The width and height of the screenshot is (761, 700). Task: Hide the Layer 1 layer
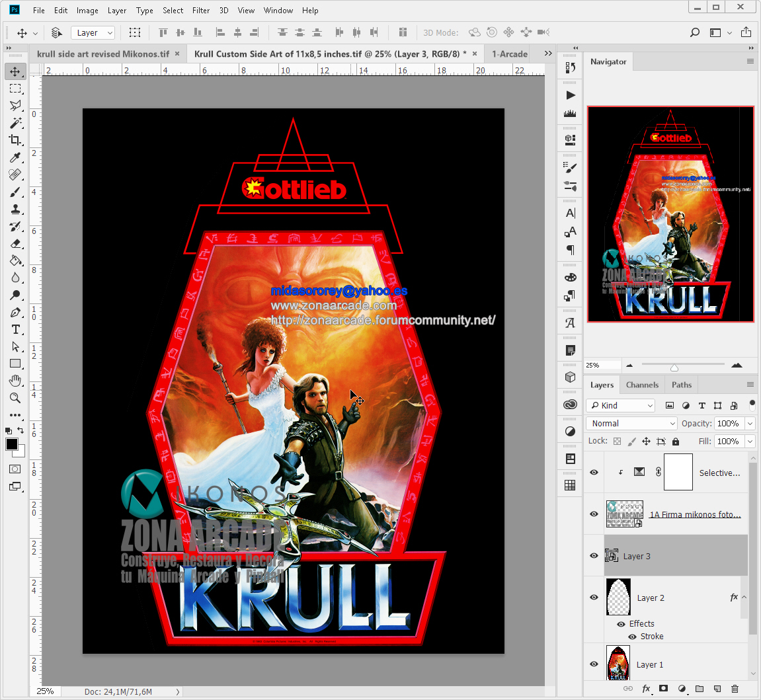click(x=593, y=664)
